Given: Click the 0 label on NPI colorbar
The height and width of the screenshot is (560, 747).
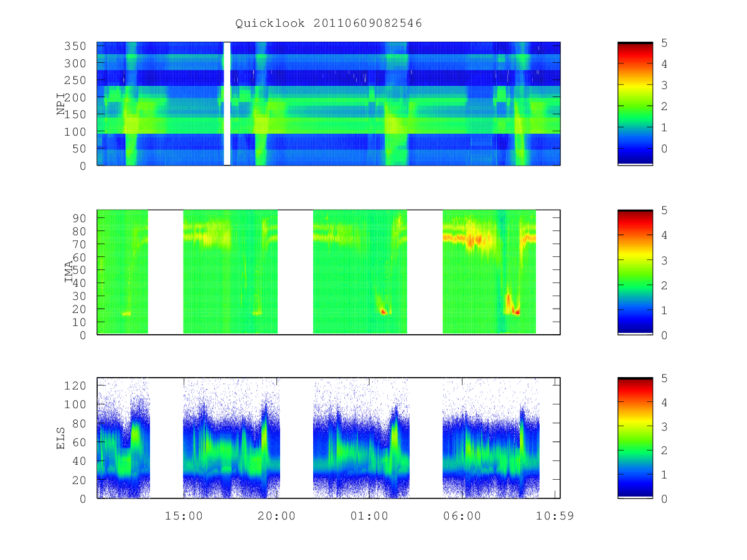Looking at the screenshot, I should 664,148.
